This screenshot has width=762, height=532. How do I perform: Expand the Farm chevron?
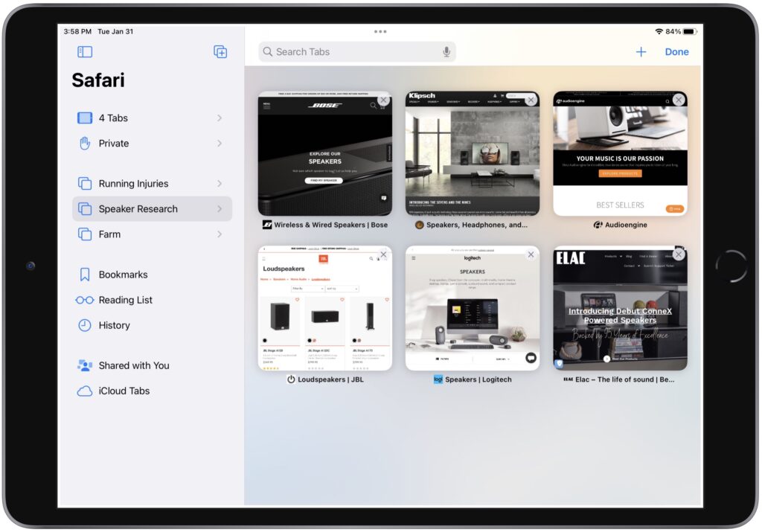click(x=220, y=234)
